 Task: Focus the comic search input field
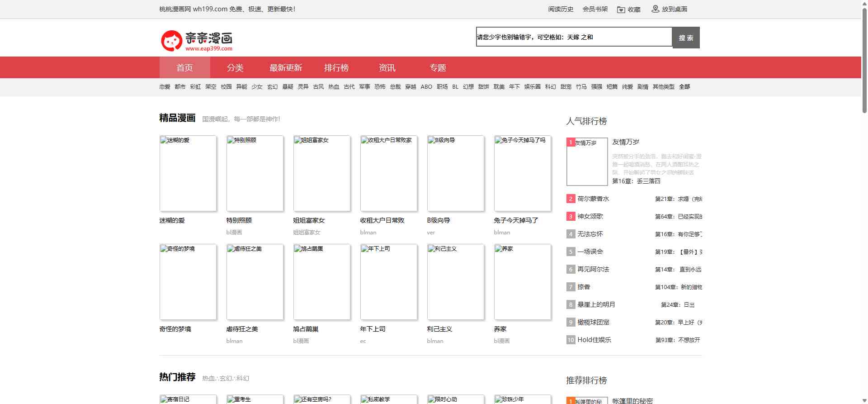click(574, 37)
